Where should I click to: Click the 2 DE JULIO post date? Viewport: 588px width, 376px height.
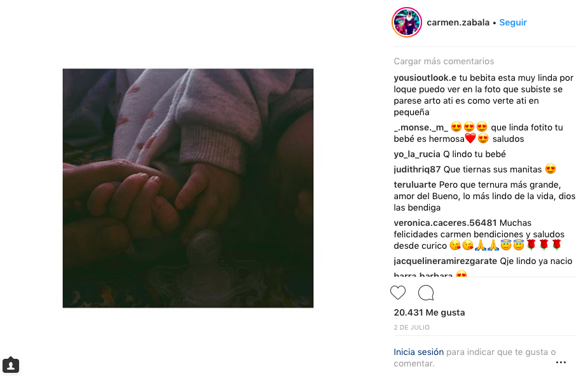click(x=411, y=327)
